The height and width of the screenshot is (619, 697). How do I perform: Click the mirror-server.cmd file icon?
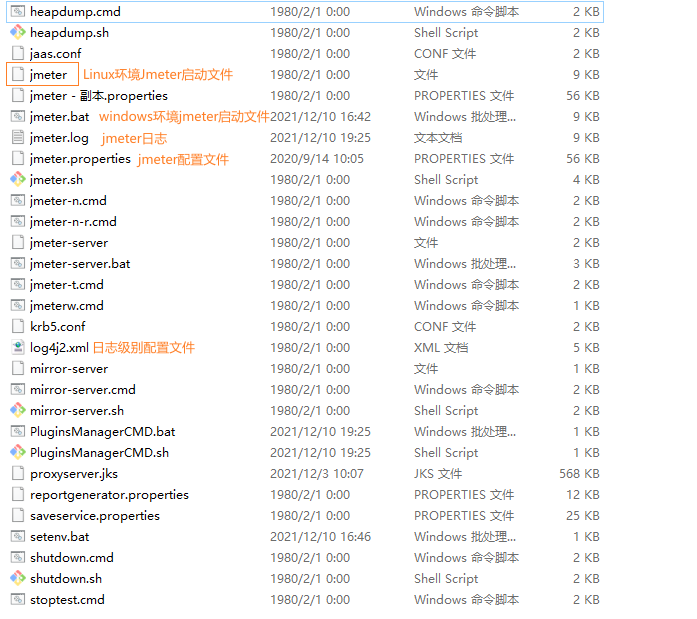pyautogui.click(x=18, y=390)
